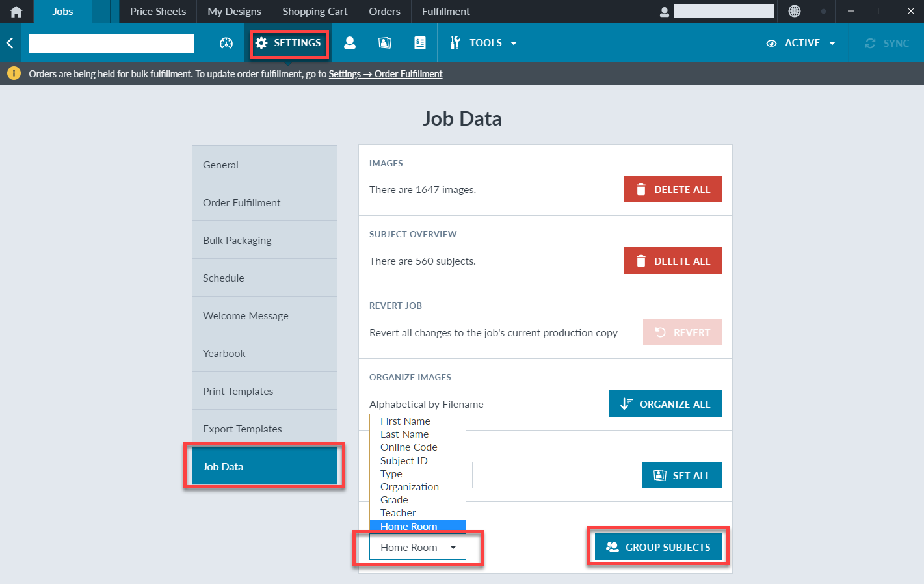The height and width of the screenshot is (584, 924).
Task: Toggle the ACTIVE eye visibility icon
Action: point(771,42)
